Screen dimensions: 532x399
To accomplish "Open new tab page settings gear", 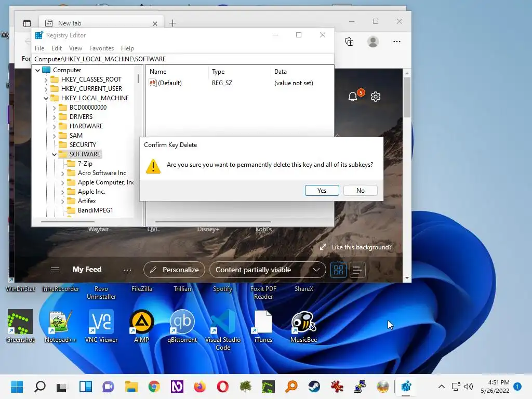I will pos(375,97).
